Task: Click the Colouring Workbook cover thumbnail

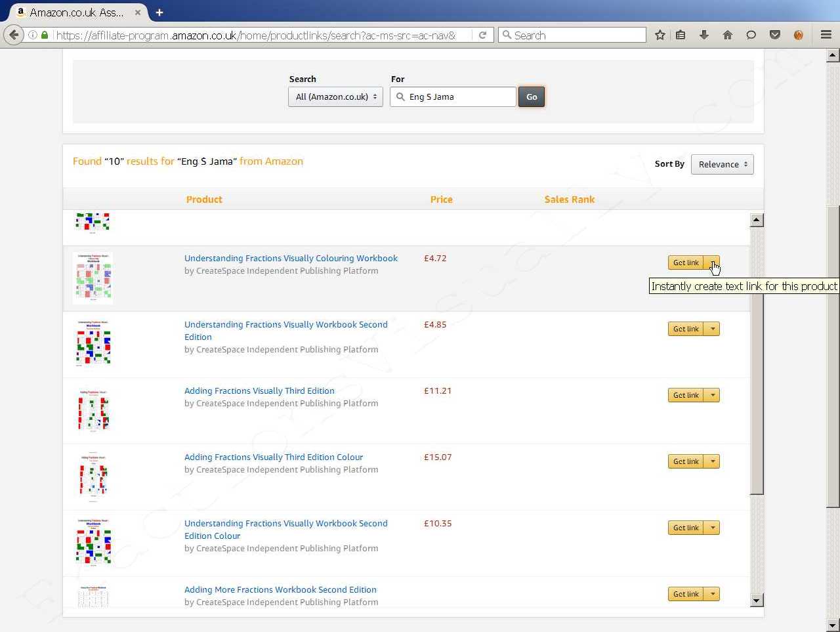Action: pos(93,278)
